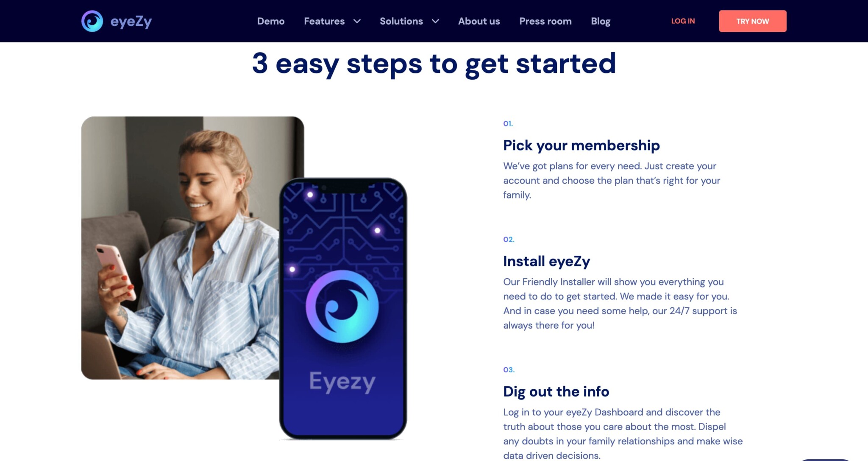
Task: Click the eyeZy swirl logo icon in header
Action: point(92,21)
